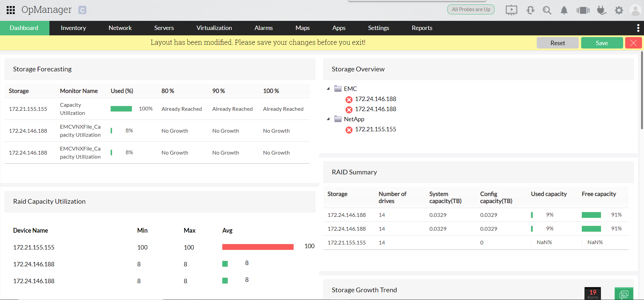Image resolution: width=644 pixels, height=300 pixels.
Task: Click the NetApp folder icon
Action: click(338, 119)
